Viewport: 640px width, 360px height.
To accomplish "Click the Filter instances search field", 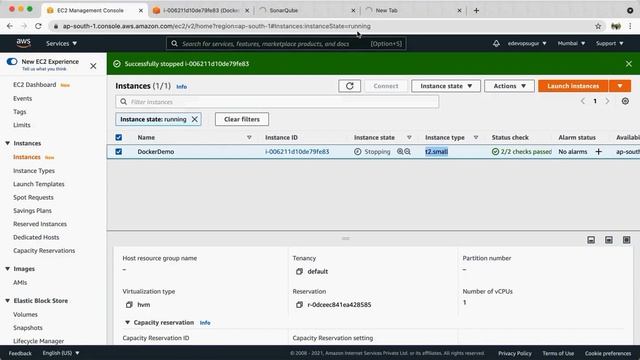I will pos(277,102).
